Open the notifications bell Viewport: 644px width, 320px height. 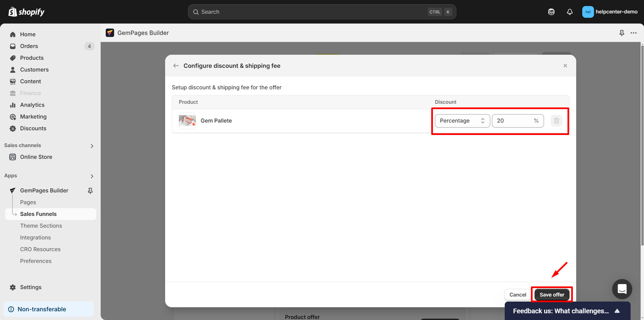pos(569,12)
